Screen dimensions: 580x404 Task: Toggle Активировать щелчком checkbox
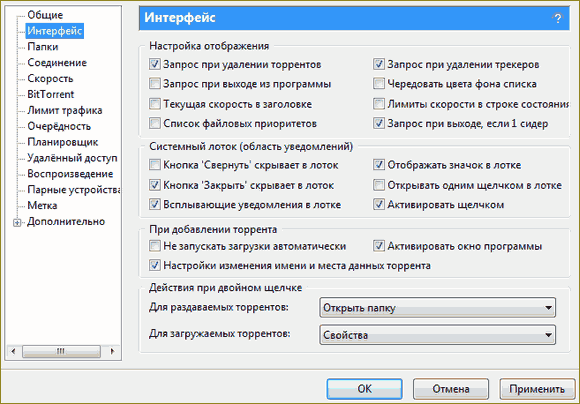tap(378, 204)
